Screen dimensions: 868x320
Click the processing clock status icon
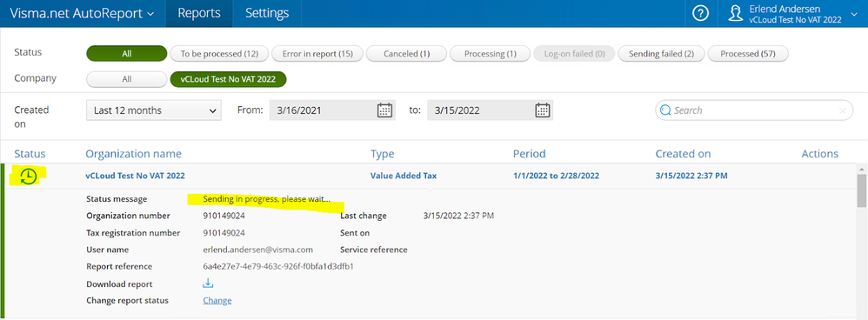(x=28, y=176)
